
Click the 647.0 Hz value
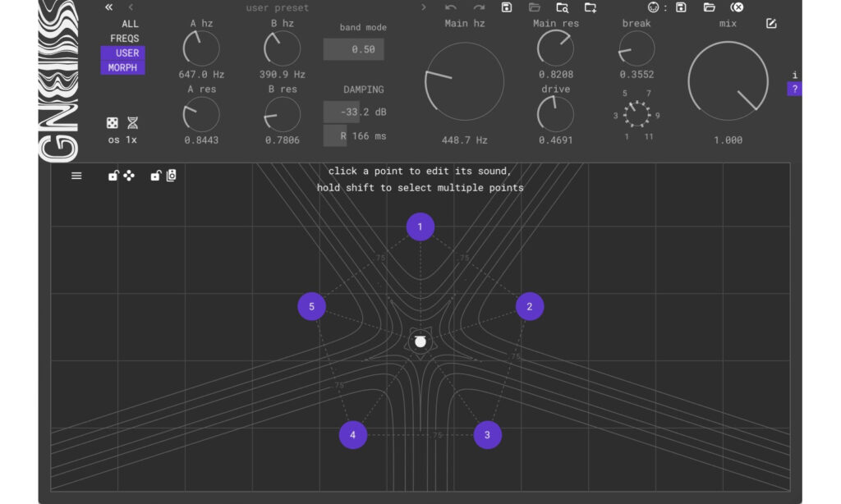click(x=201, y=75)
